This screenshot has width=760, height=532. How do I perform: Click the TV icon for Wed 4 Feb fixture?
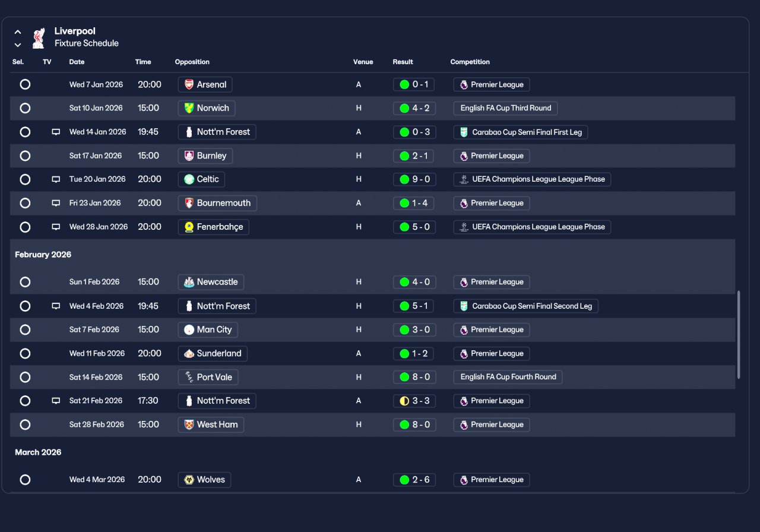click(56, 306)
